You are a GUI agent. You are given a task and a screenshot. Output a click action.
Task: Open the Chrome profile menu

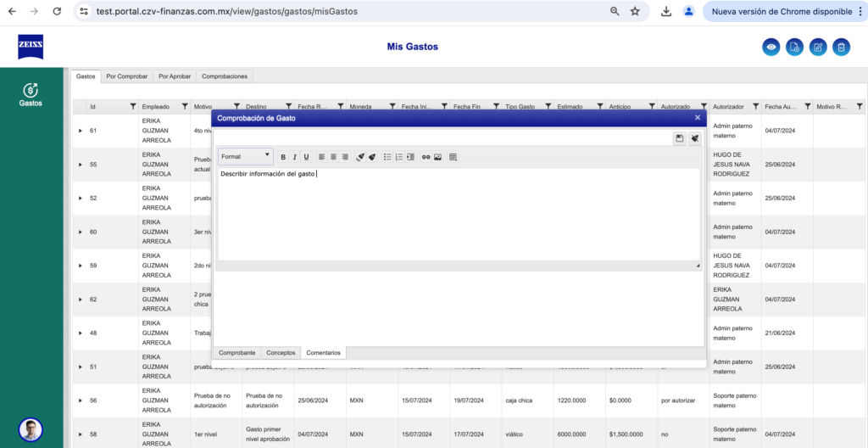(688, 11)
